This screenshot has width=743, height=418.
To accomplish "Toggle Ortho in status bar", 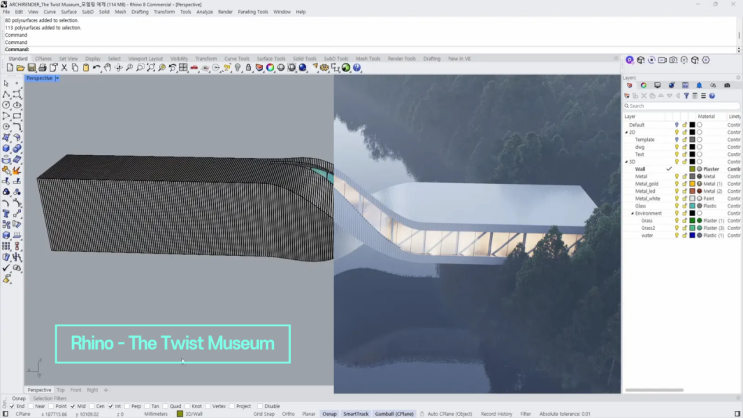I will 288,414.
